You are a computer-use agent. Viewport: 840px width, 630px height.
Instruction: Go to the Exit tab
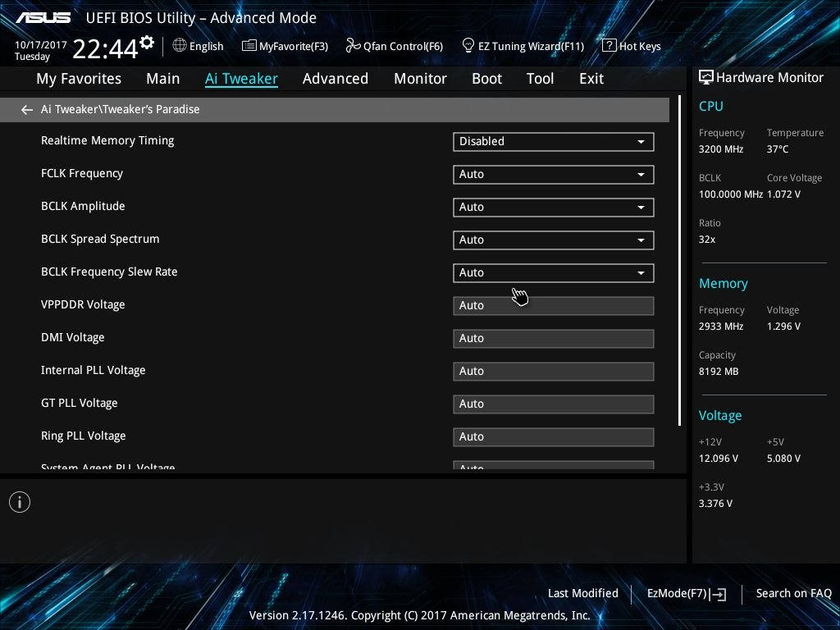tap(591, 79)
